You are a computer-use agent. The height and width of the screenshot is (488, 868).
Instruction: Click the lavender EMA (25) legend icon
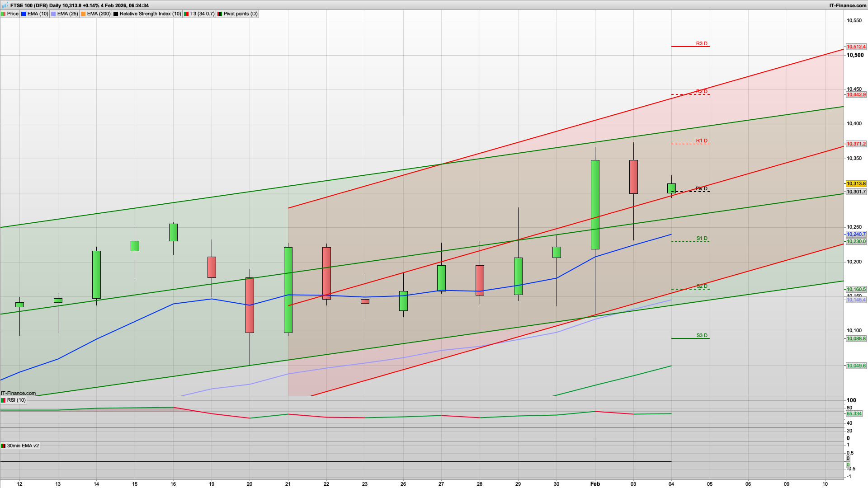pyautogui.click(x=53, y=14)
